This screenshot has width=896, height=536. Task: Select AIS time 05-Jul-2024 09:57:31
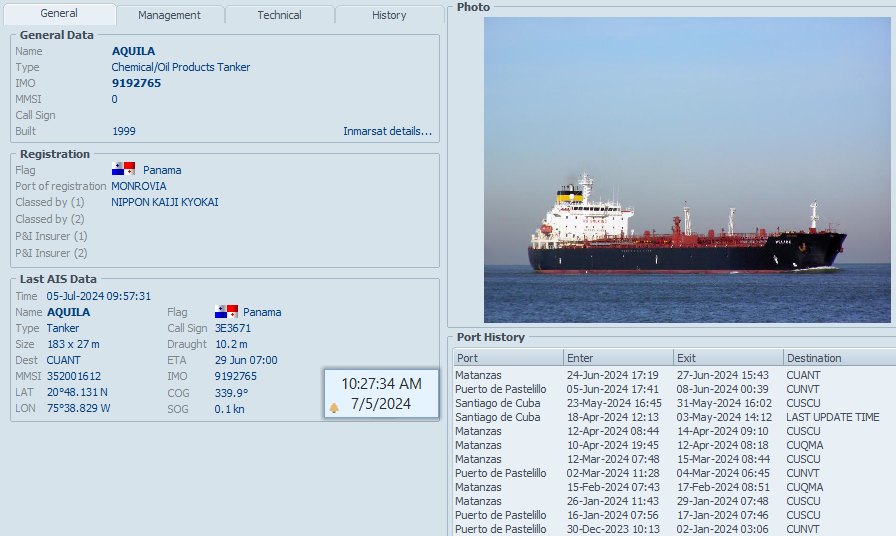click(x=99, y=296)
